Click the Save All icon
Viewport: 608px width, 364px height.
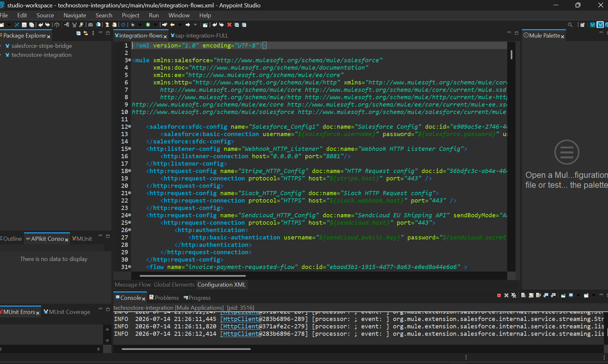tap(31, 25)
